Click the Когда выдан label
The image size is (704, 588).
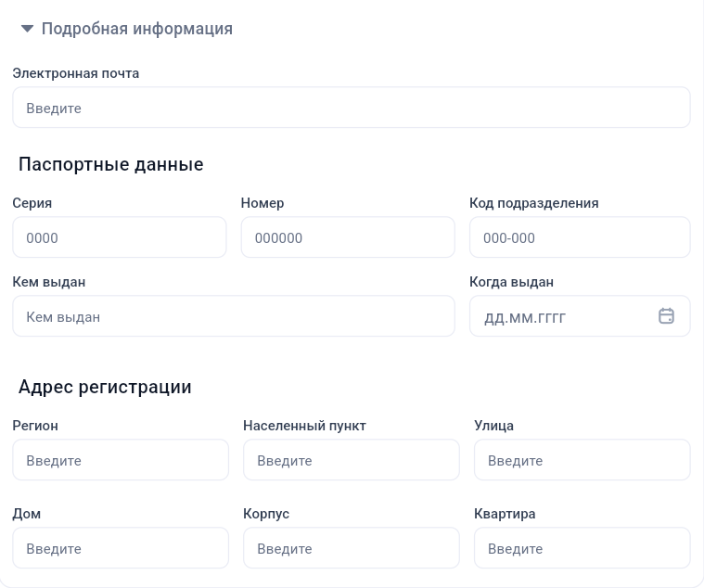tap(511, 282)
